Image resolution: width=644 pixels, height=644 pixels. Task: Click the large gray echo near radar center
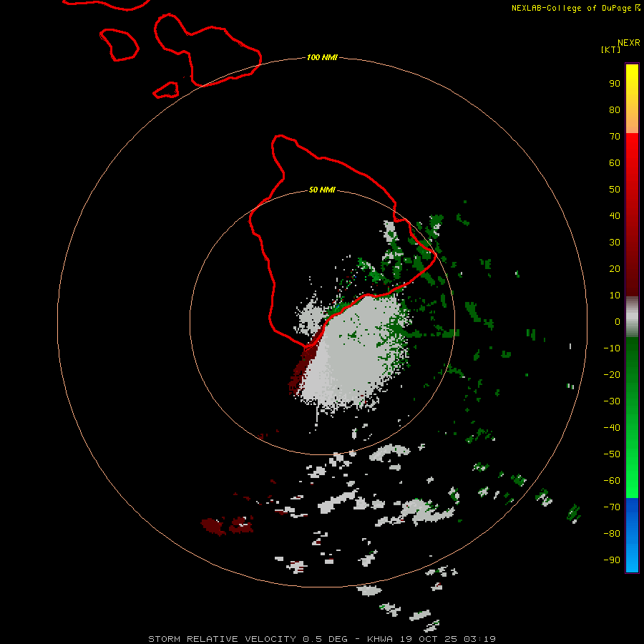pos(353,353)
